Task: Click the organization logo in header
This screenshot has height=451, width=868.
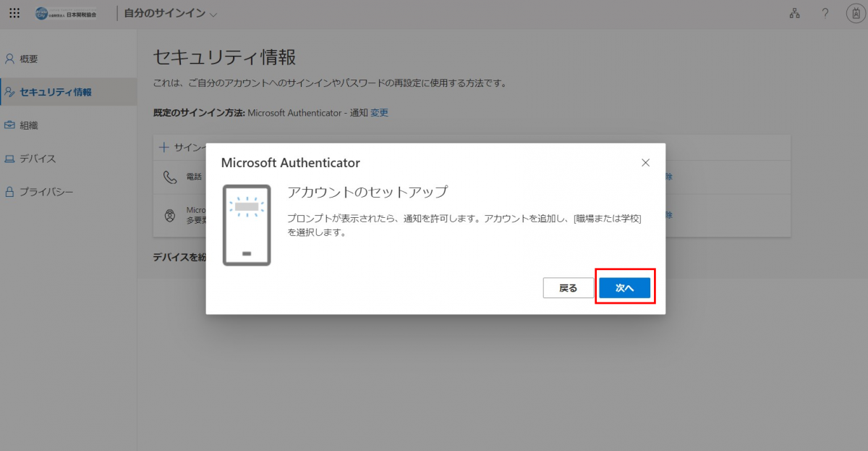Action: (x=65, y=14)
